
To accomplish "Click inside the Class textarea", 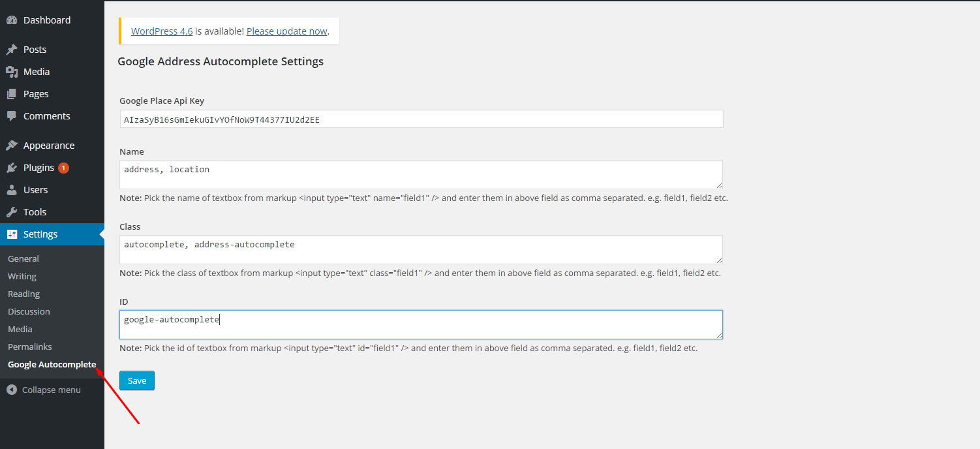I will point(421,250).
